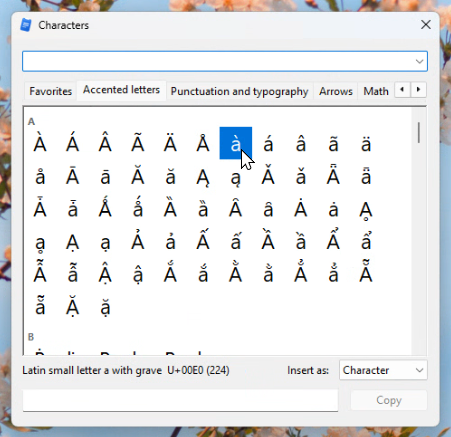Image resolution: width=451 pixels, height=437 pixels.
Task: Select small a with hook above ả
Action: tap(170, 241)
